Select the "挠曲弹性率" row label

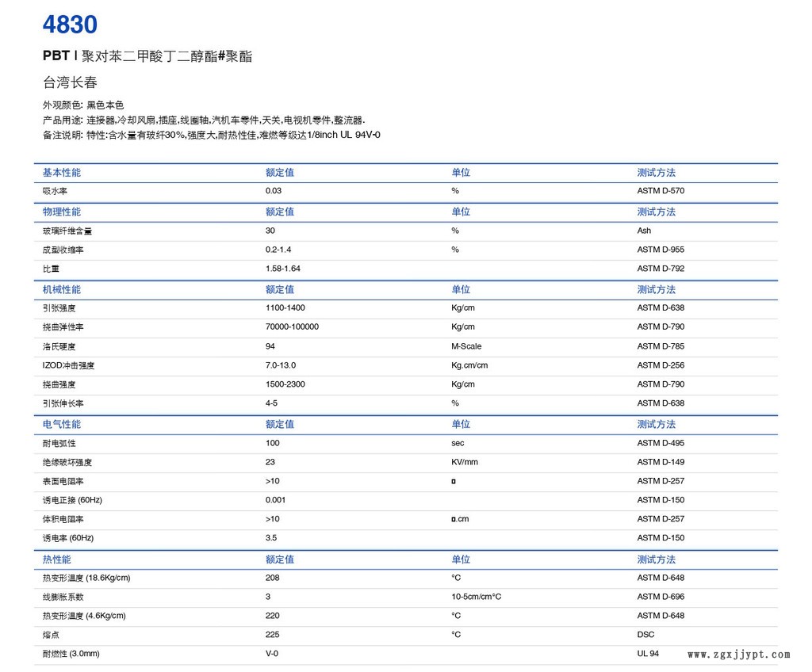point(63,327)
